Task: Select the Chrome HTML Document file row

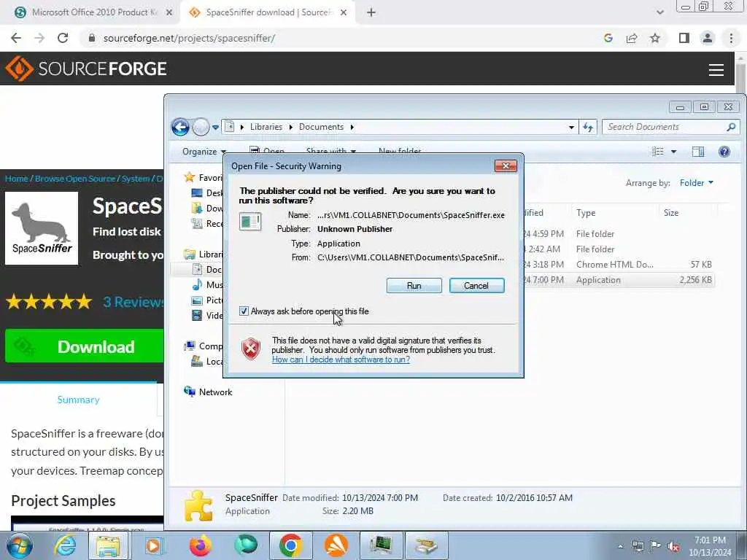Action: pos(500,264)
